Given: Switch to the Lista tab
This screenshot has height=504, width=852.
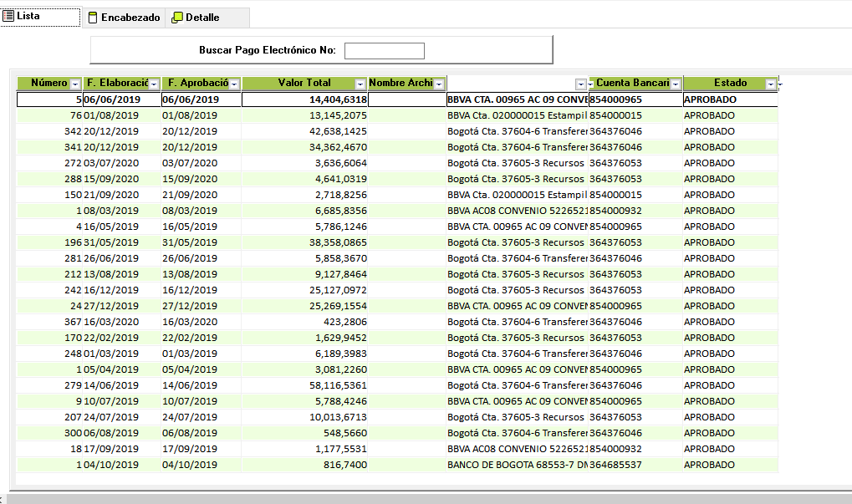Looking at the screenshot, I should pos(40,17).
